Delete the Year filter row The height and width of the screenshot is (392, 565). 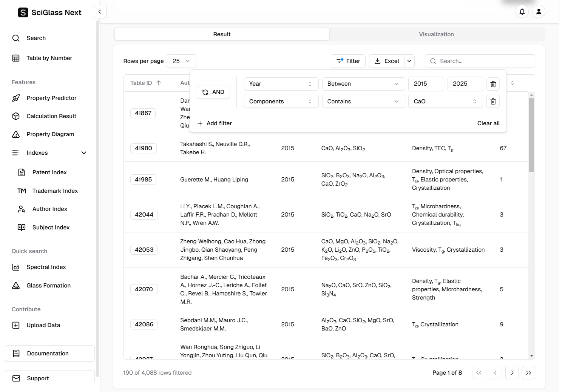point(493,84)
